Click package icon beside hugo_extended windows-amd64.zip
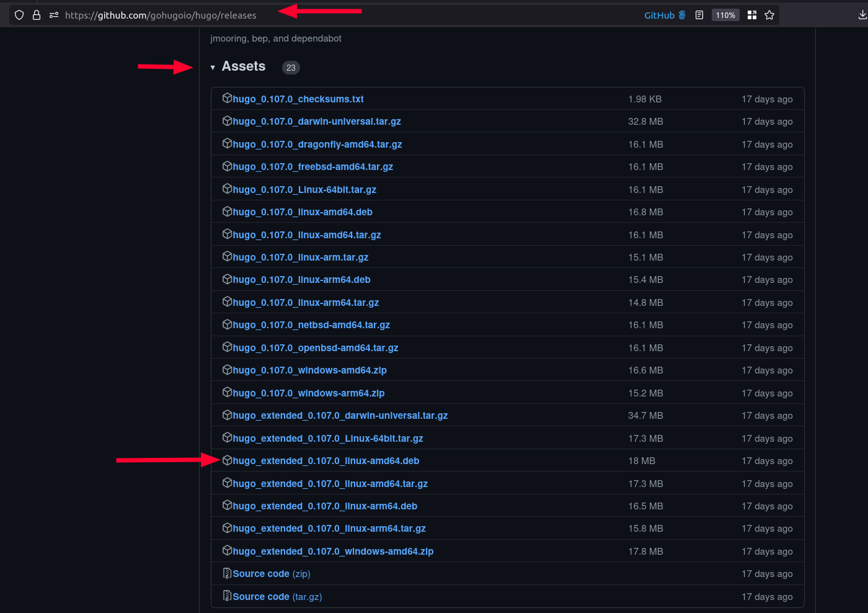Image resolution: width=868 pixels, height=613 pixels. tap(227, 550)
